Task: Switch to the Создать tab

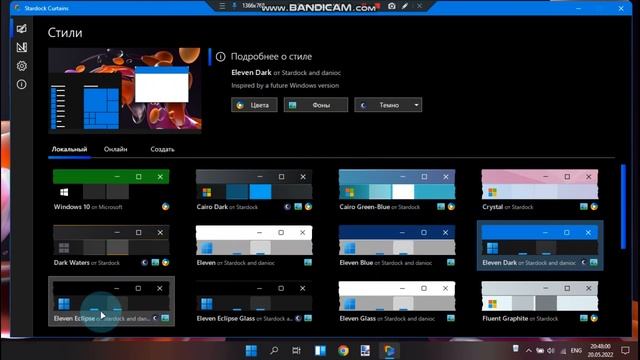Action: 162,149
